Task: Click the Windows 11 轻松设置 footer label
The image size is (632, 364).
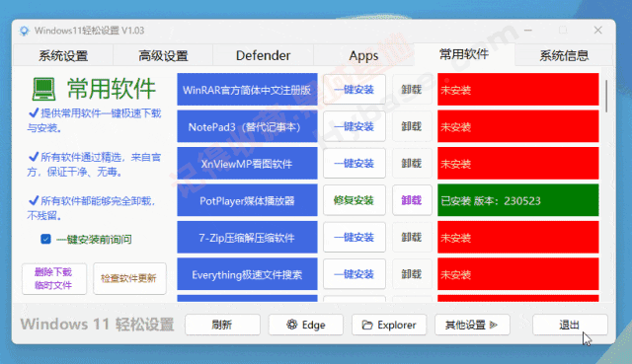Action: coord(97,325)
